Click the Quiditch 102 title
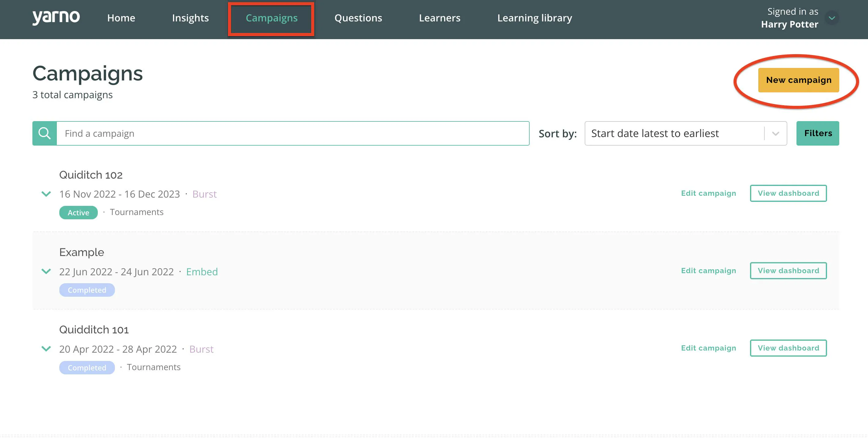 tap(91, 175)
